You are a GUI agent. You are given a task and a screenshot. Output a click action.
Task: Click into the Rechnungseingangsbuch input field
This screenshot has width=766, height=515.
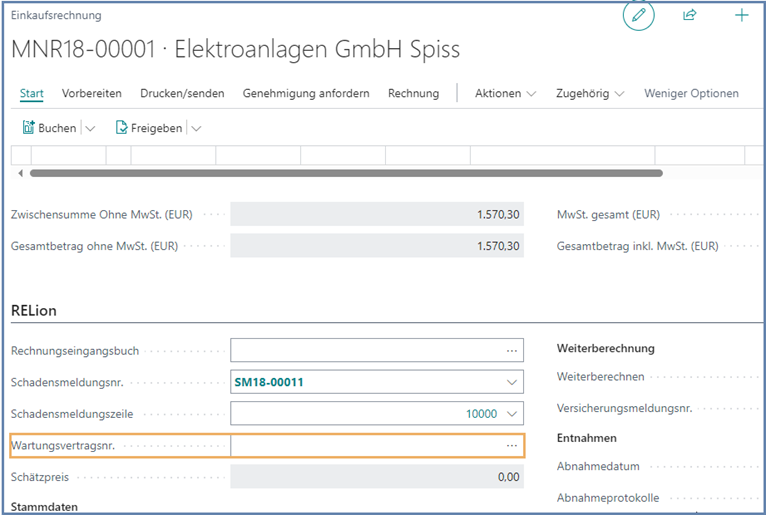tap(377, 350)
